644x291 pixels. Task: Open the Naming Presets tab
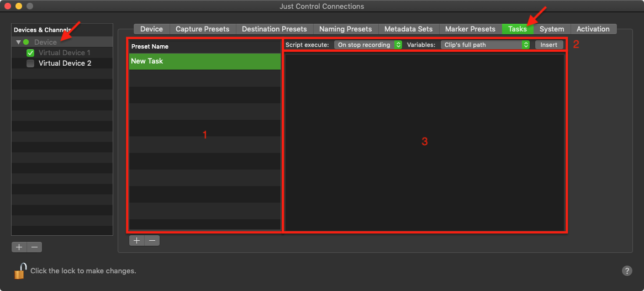point(345,29)
